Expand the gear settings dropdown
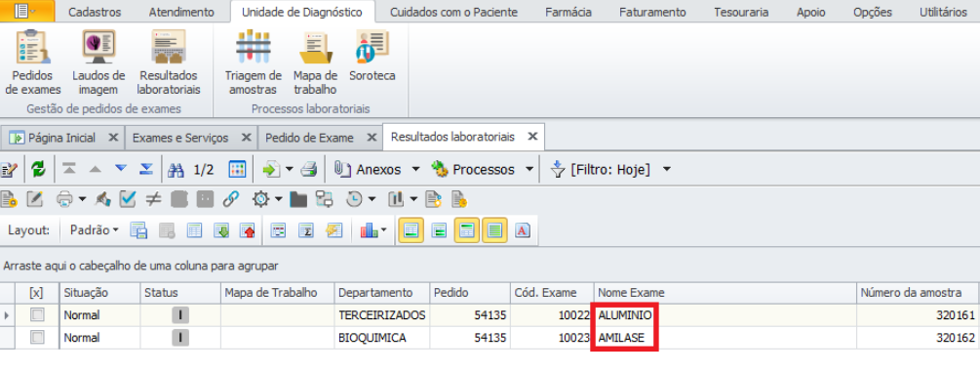980x372 pixels. pos(278,200)
